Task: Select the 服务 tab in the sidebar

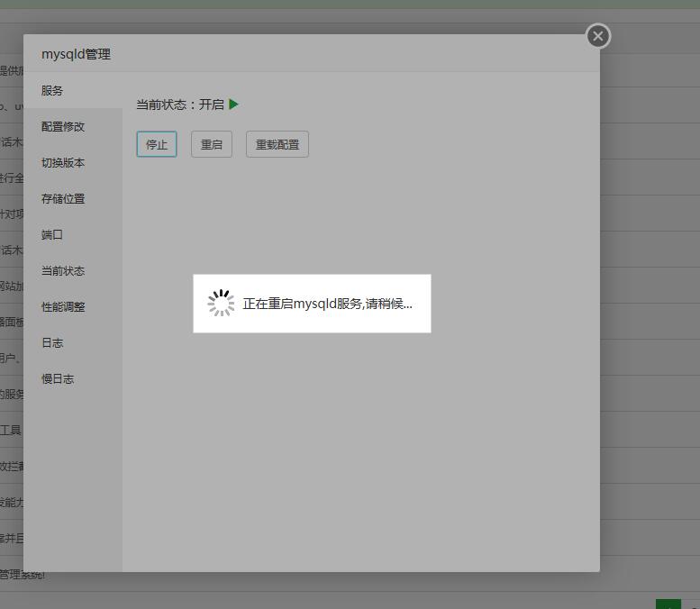Action: (52, 91)
